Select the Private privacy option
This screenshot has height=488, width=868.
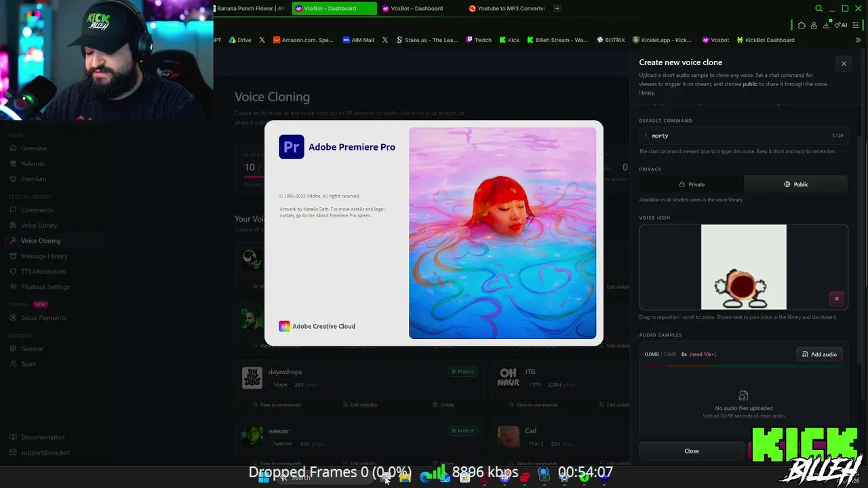pos(692,184)
